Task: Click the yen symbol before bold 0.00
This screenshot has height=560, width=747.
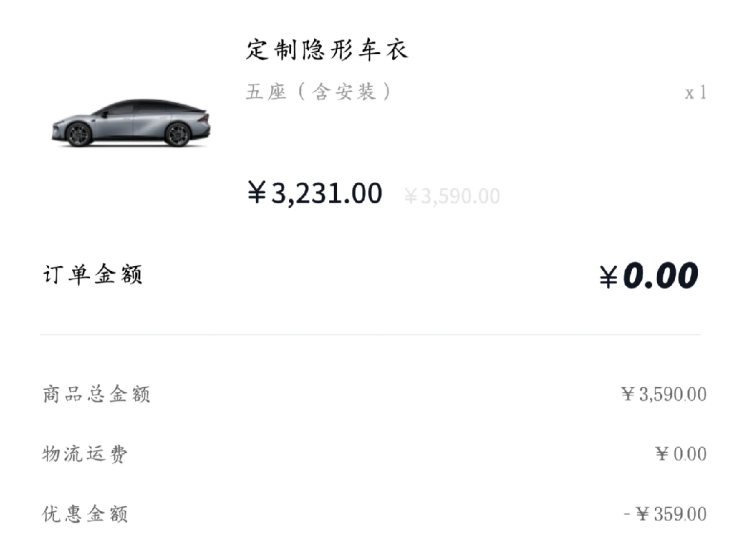Action: pyautogui.click(x=608, y=278)
